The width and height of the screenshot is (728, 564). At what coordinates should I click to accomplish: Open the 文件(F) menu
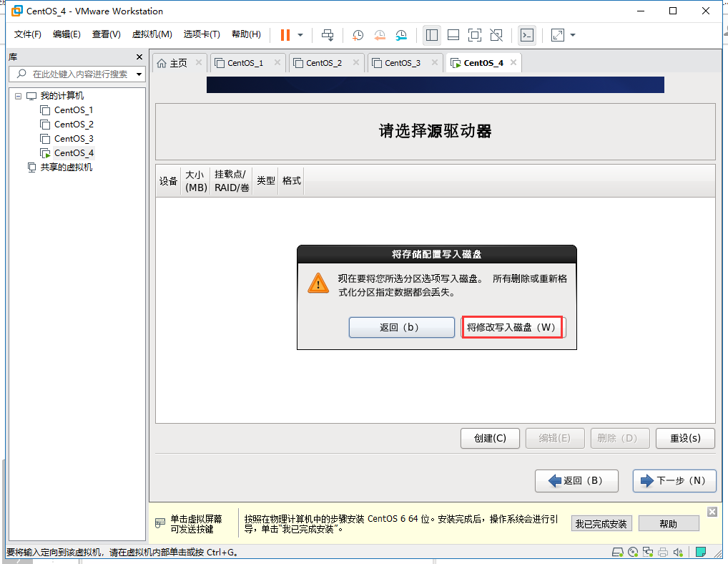(27, 34)
